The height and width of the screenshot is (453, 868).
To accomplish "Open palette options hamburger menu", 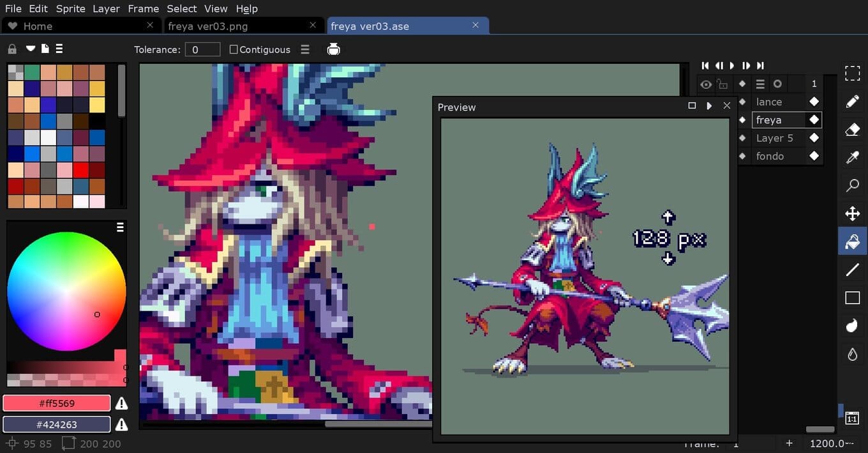I will [59, 49].
